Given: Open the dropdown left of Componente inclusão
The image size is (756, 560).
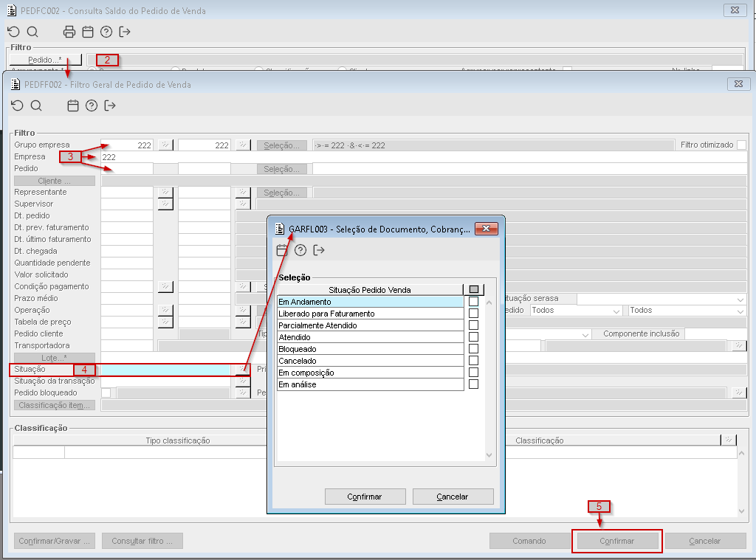Looking at the screenshot, I should (x=585, y=334).
